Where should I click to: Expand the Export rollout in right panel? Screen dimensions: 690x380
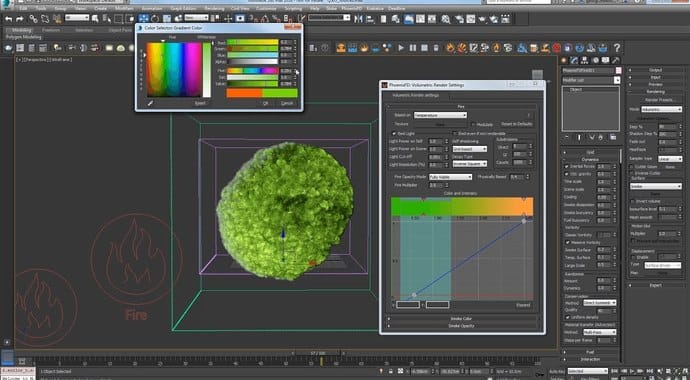pyautogui.click(x=655, y=285)
